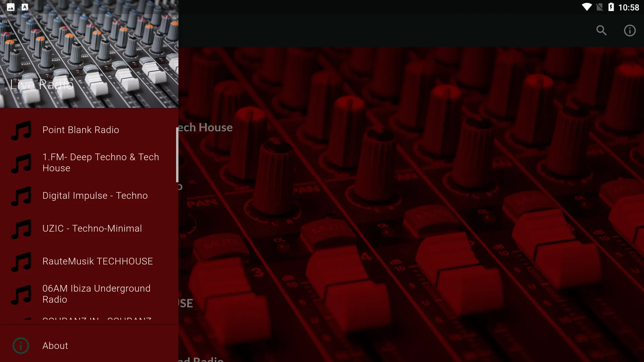Screen dimensions: 644x362
Task: Toggle WiFi status in notification bar
Action: [x=582, y=6]
